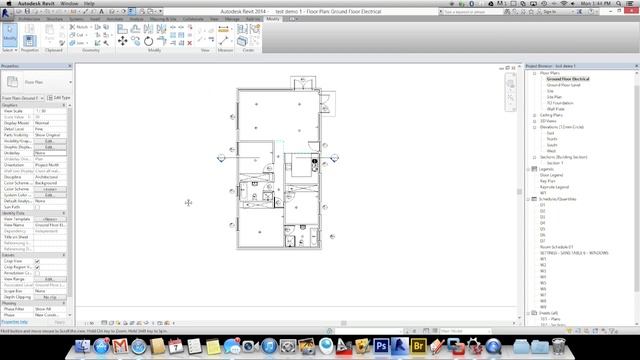Select the Rotate tool icon
Screen dimensions: 640x360
point(149,41)
